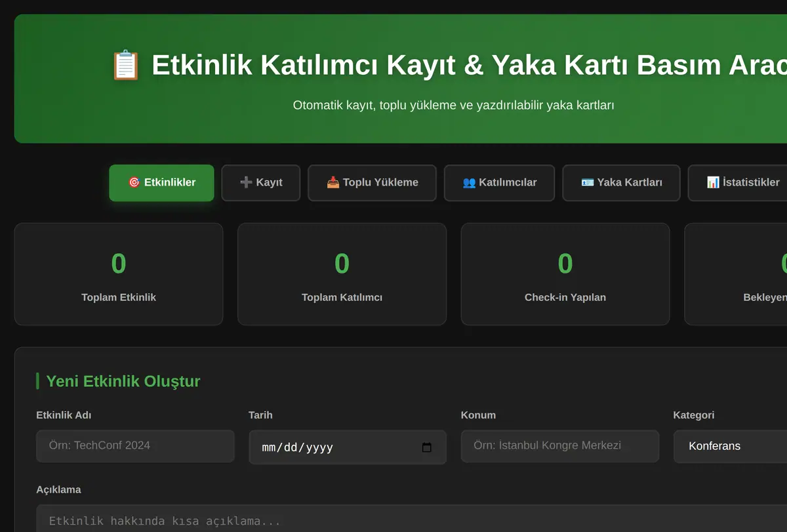Click the Check-in Yapılan stat card

point(565,274)
